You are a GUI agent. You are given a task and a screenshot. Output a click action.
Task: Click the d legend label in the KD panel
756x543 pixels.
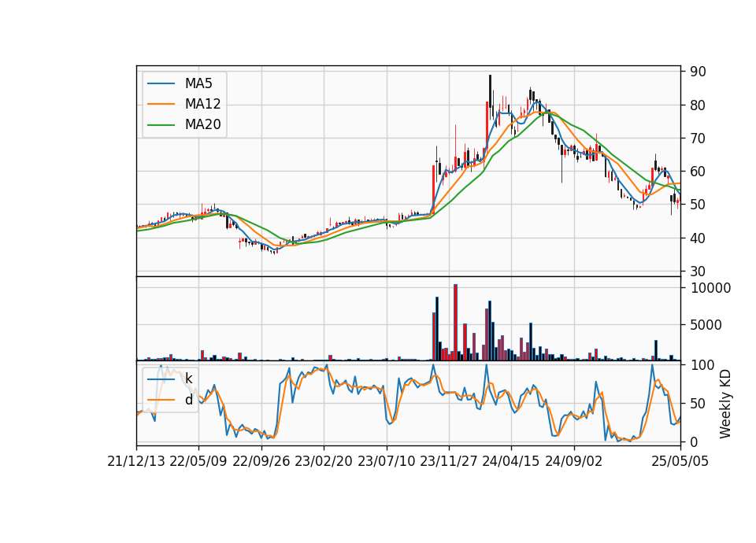[x=188, y=400]
